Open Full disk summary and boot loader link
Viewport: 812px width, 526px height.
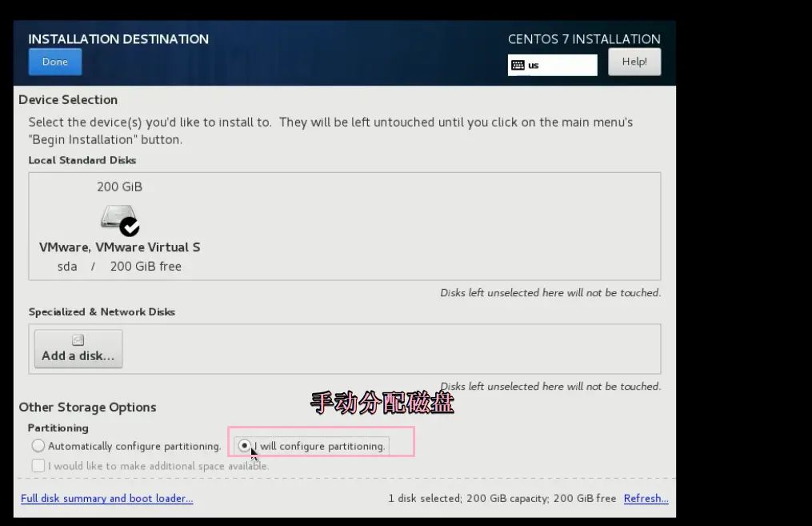(x=106, y=498)
